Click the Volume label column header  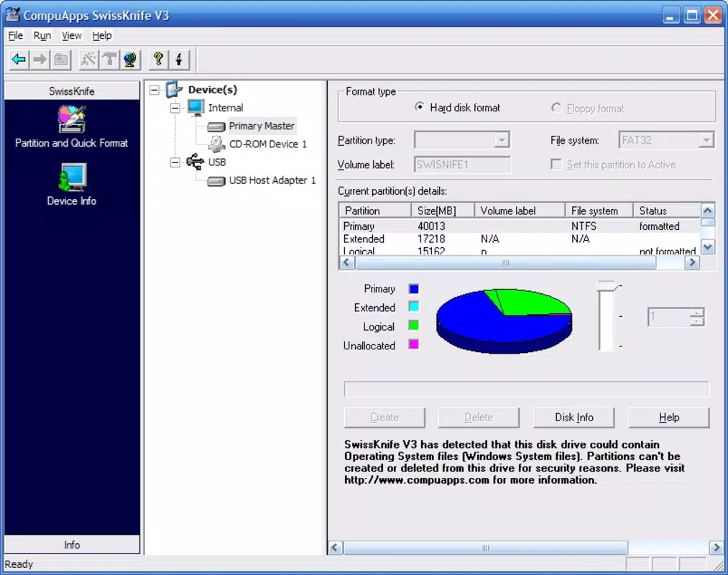click(520, 211)
